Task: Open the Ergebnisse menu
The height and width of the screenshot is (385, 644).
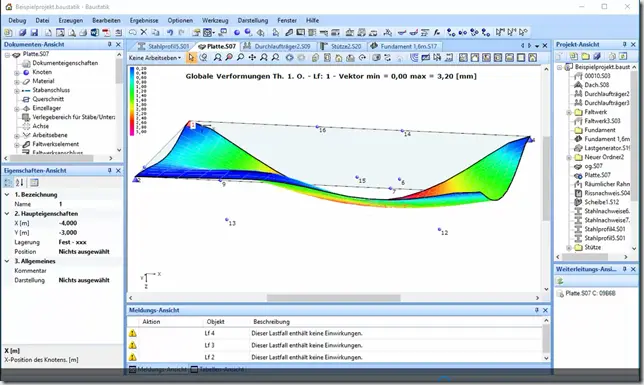Action: point(144,20)
